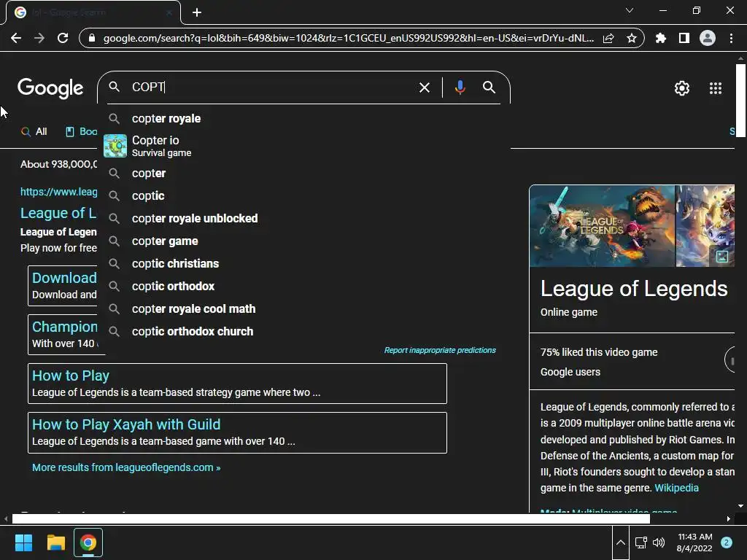Open the Windows Start menu
Screen dimensions: 747x560
pyautogui.click(x=23, y=542)
